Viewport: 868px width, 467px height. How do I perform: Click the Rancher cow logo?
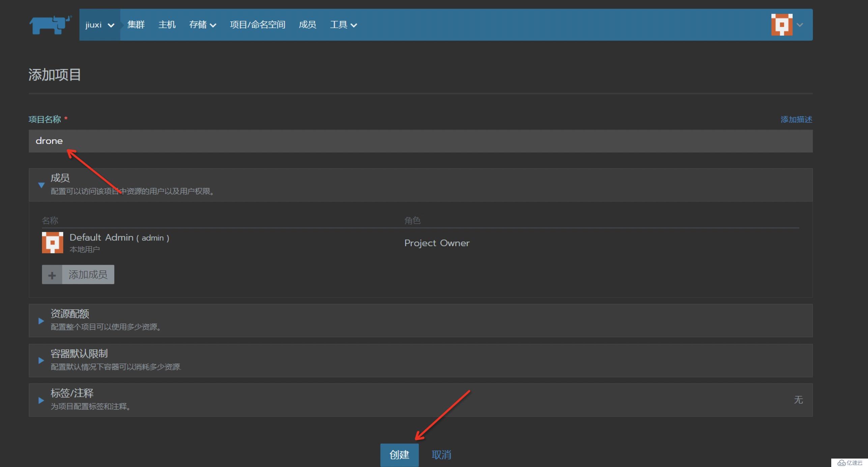click(x=51, y=25)
